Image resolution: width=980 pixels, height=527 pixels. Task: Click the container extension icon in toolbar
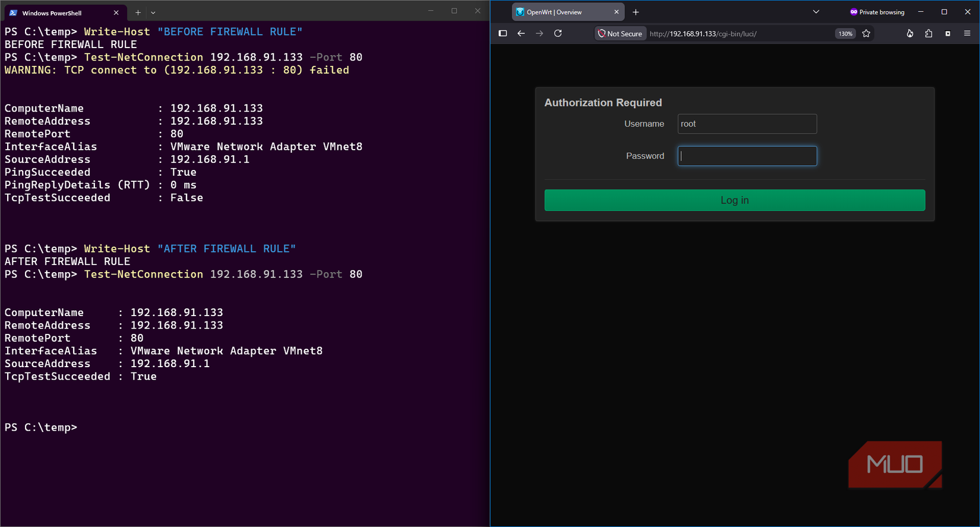[948, 33]
